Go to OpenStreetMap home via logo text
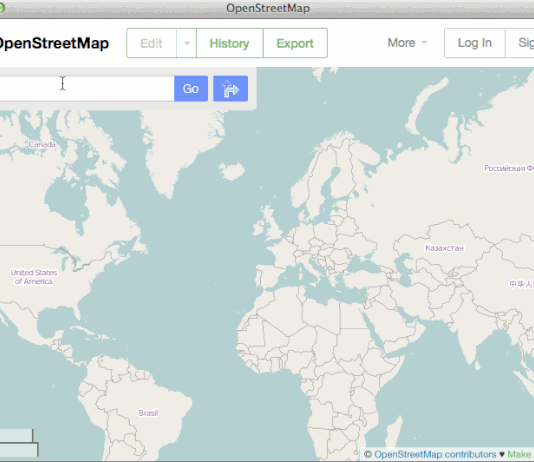534x462 pixels. pos(54,43)
